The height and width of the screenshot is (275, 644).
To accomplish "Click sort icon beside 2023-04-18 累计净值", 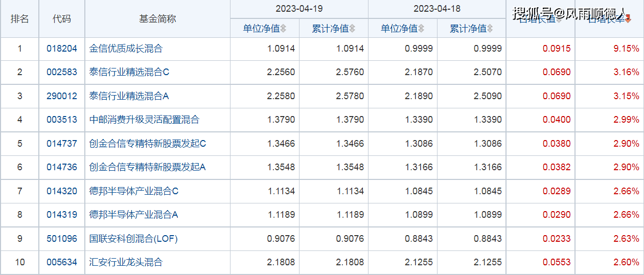I will (x=490, y=29).
